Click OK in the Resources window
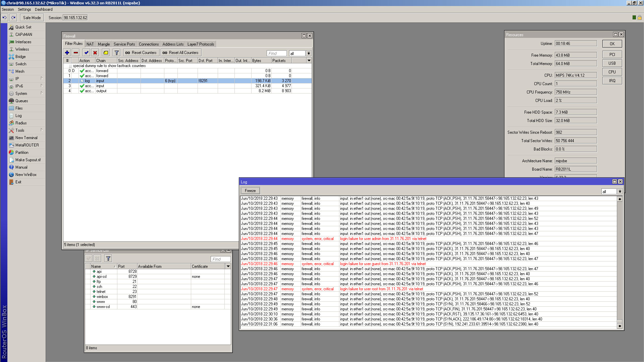 tap(612, 44)
